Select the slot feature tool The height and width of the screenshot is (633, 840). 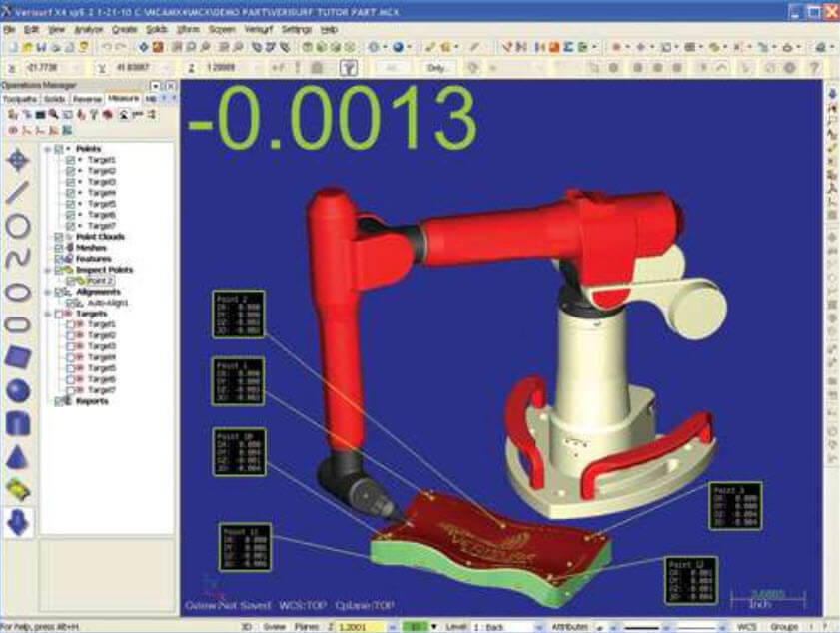[18, 324]
